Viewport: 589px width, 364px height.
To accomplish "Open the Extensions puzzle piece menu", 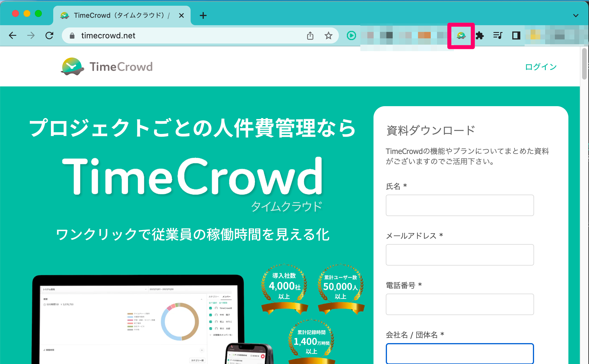I will pyautogui.click(x=480, y=35).
